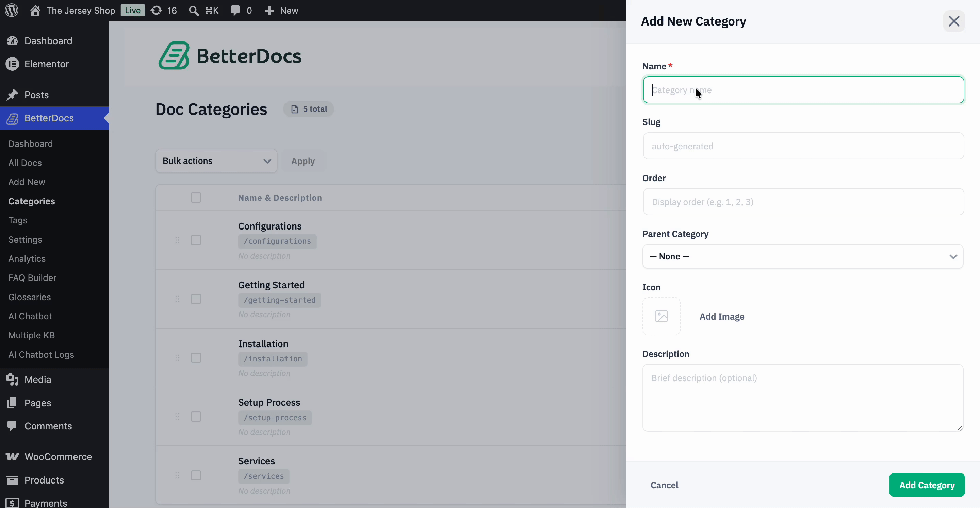
Task: Check the Getting Started category checkbox
Action: click(196, 299)
